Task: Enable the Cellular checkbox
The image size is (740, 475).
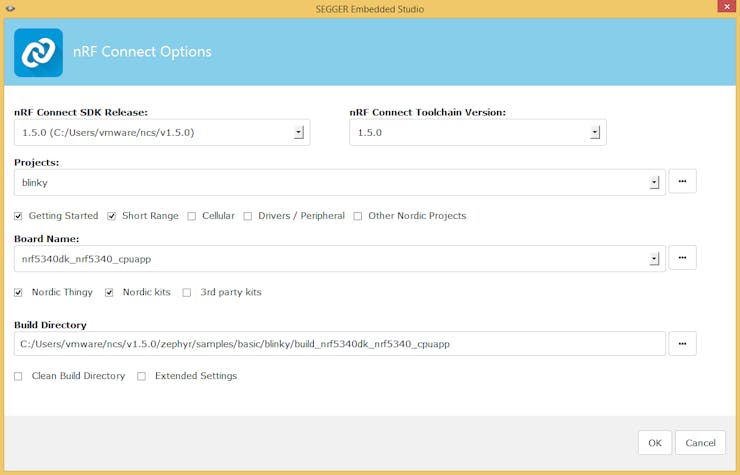Action: tap(192, 216)
